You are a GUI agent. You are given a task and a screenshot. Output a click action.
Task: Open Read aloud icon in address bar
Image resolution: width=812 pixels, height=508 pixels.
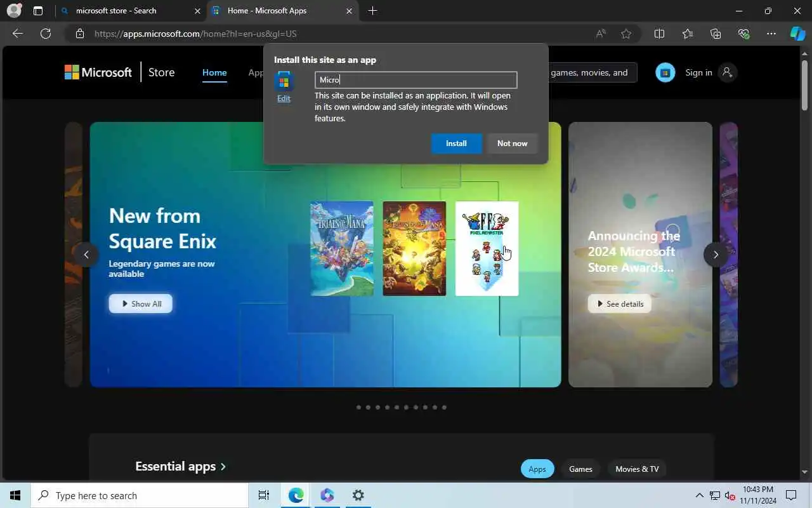tap(601, 34)
